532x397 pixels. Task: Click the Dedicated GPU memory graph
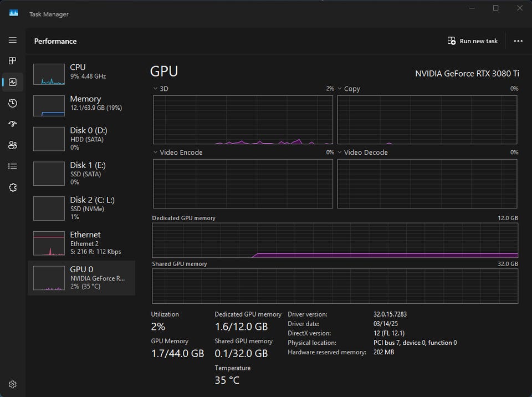point(335,241)
